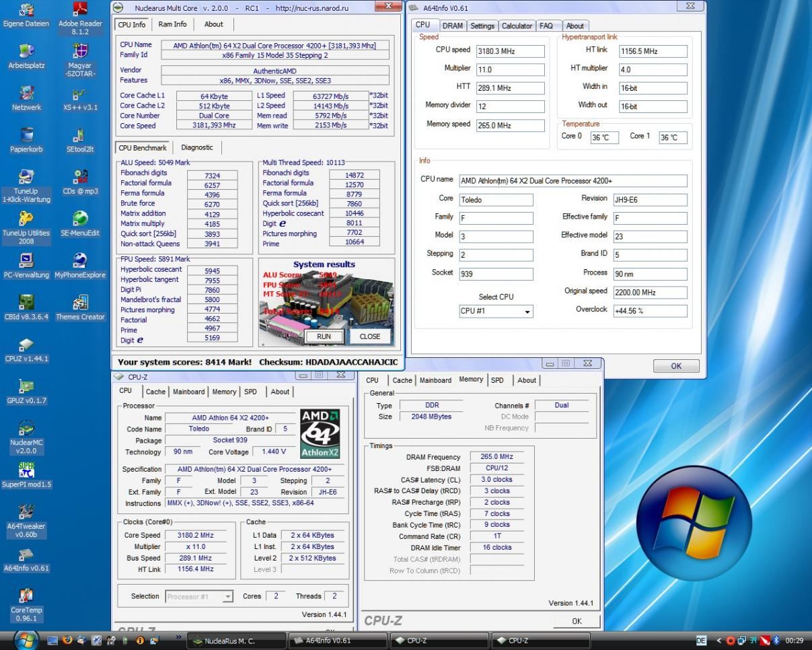Select the TuneUp Utilities 2008 desktop icon
812x650 pixels.
tap(26, 228)
